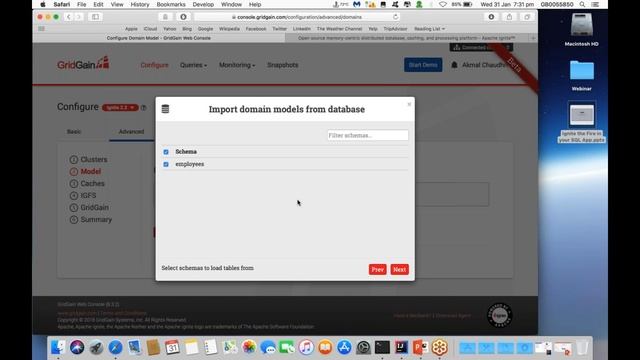Screen dimensions: 640x360
Task: Open Launchpad rocket icon in Dock
Action: [x=96, y=347]
